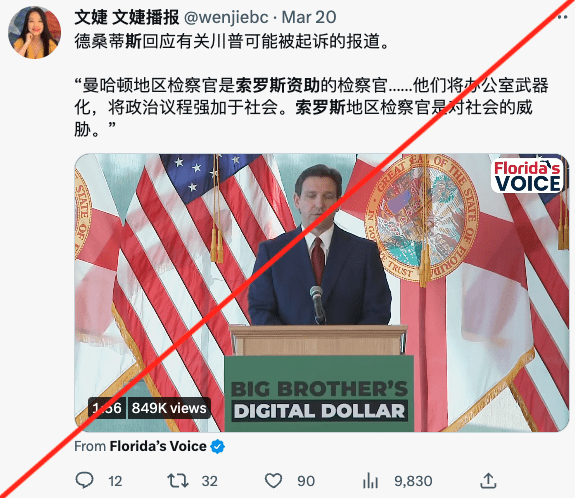Image resolution: width=575 pixels, height=498 pixels.
Task: Open view analytics bar chart icon
Action: (370, 481)
